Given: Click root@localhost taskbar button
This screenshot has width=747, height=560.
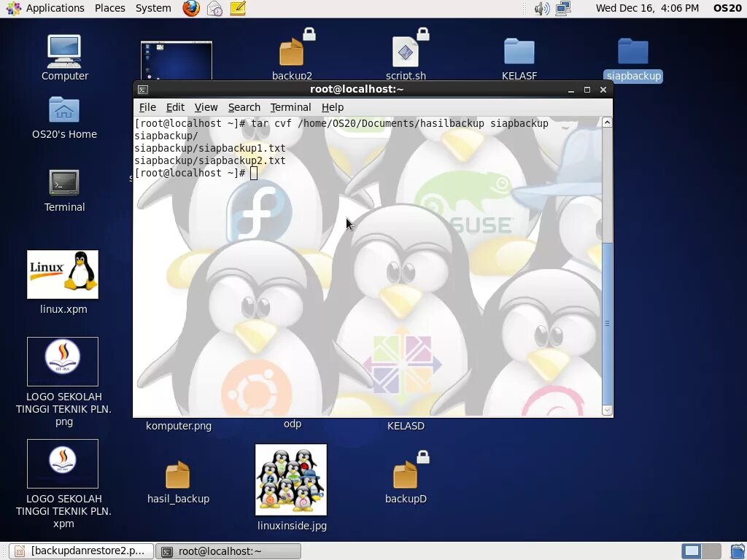Looking at the screenshot, I should [x=228, y=551].
